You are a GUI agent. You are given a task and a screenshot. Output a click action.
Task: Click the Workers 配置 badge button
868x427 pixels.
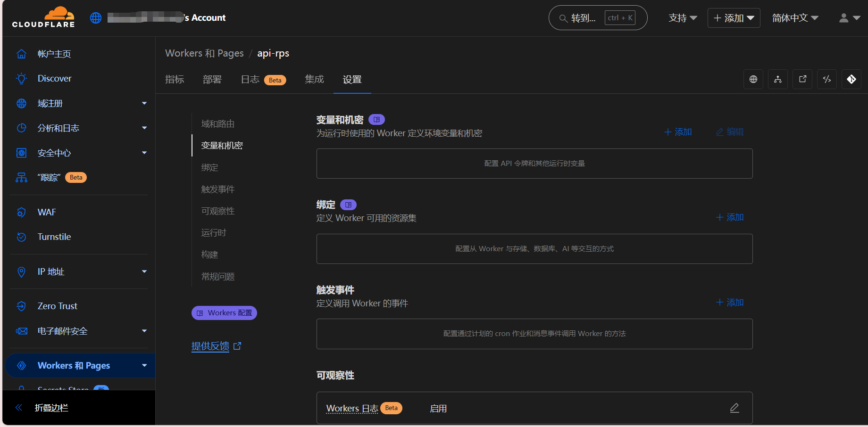point(224,313)
